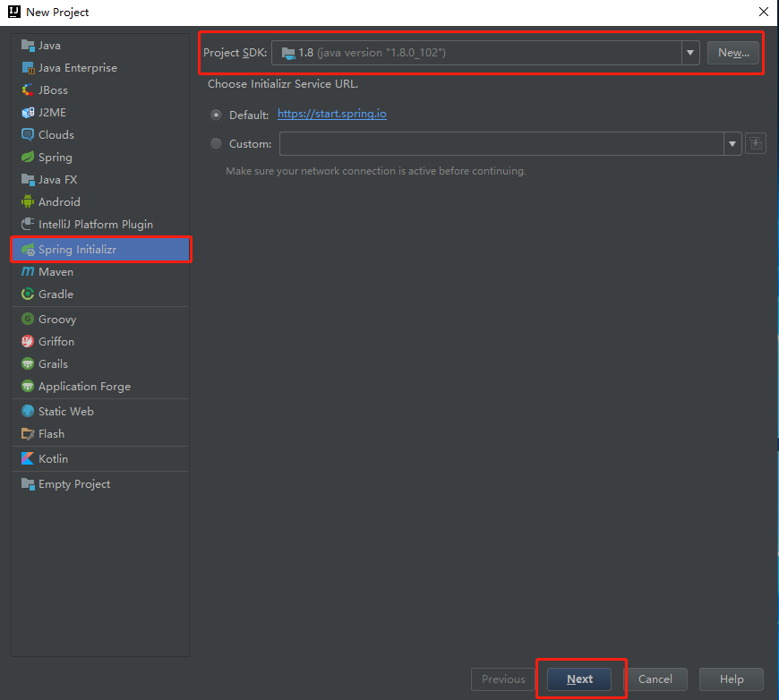Click inside the Custom URL text field
Image resolution: width=779 pixels, height=700 pixels.
click(x=501, y=143)
